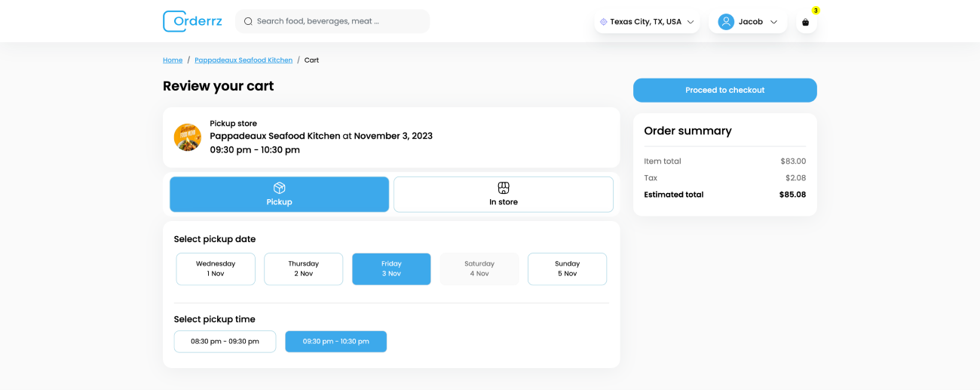Click the Pickup box icon
This screenshot has height=390, width=980.
coord(279,188)
